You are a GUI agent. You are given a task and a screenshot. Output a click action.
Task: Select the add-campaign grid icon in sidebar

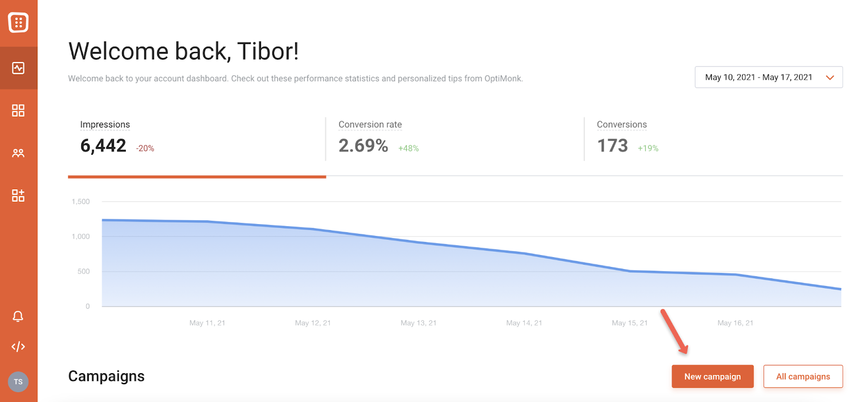18,195
